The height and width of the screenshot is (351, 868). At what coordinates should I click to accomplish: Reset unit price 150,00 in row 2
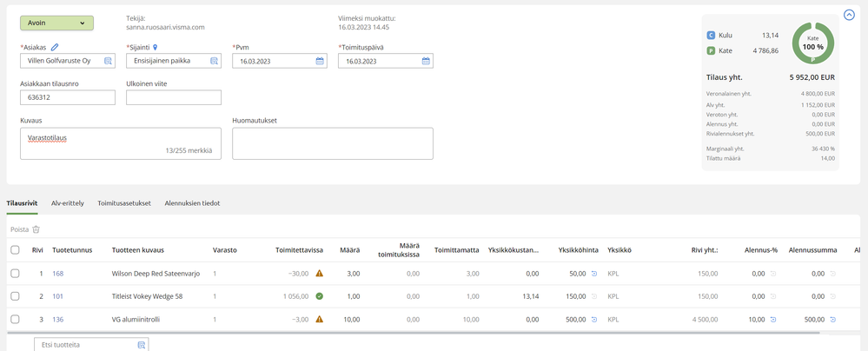[x=594, y=296]
